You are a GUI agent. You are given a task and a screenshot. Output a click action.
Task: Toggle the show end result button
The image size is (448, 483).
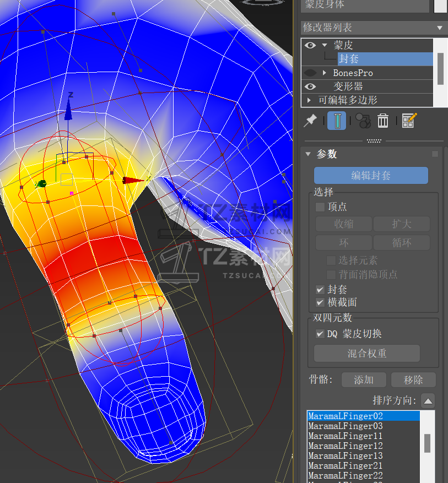[x=337, y=121]
